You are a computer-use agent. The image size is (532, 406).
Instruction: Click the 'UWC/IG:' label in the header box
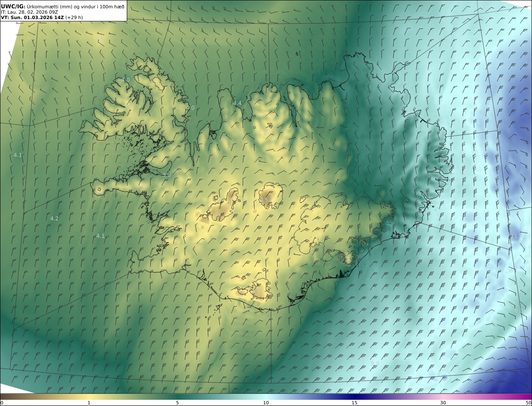point(13,6)
